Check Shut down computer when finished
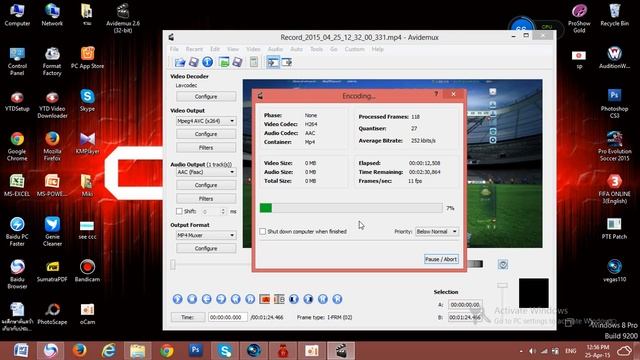Screen dimensions: 640x360 [262, 231]
